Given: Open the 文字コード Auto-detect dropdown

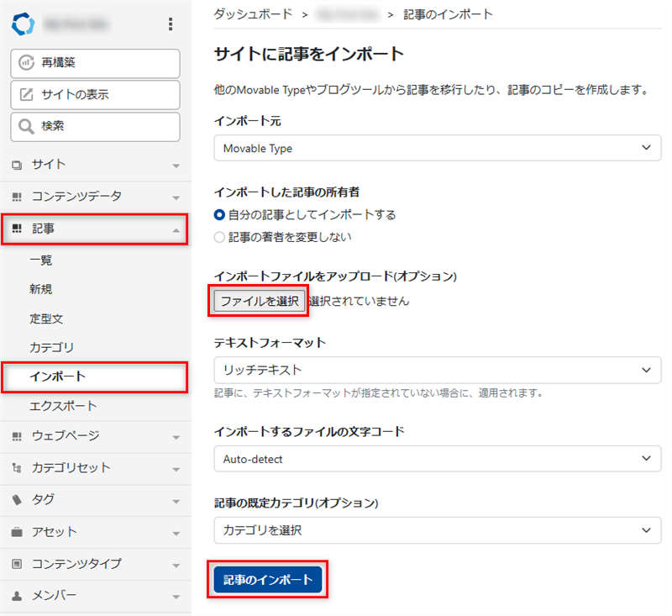Looking at the screenshot, I should [x=437, y=459].
